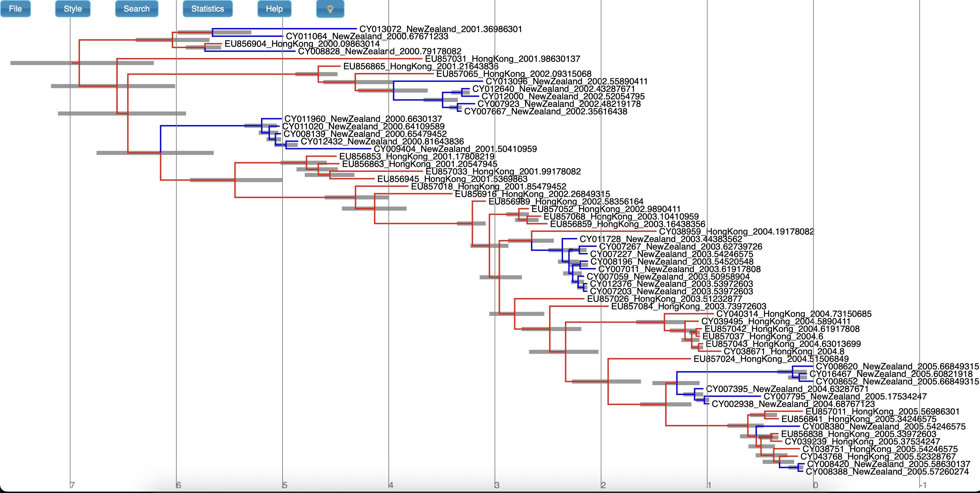Select tip label CY007395_NewZealand_2004.63287671
This screenshot has width=980, height=493.
(788, 389)
